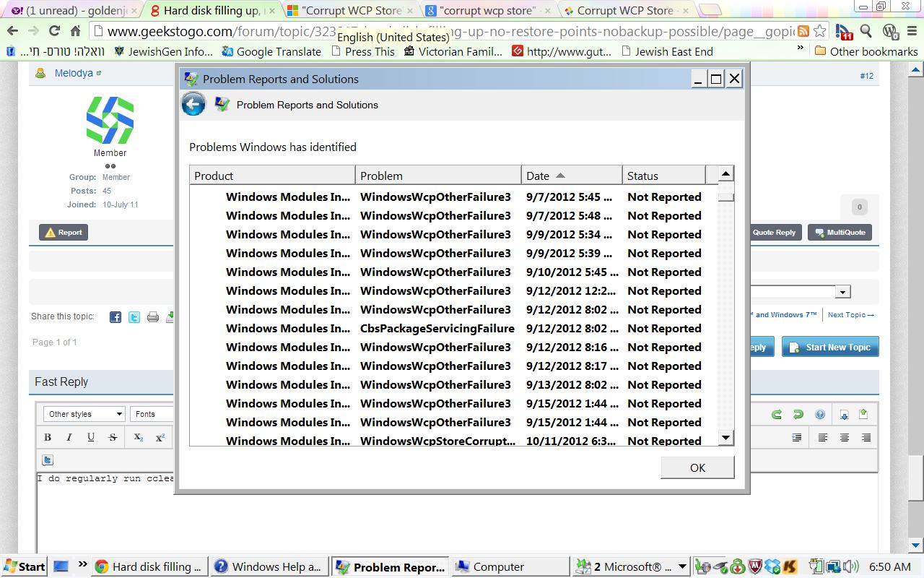Image resolution: width=924 pixels, height=578 pixels.
Task: Apply bold in Fast Reply editor
Action: pos(48,437)
